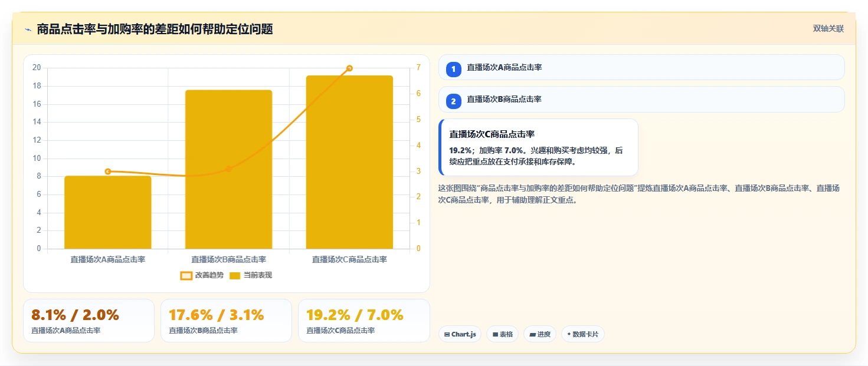Click the trend line point above bar A
868x366 pixels.
click(108, 172)
